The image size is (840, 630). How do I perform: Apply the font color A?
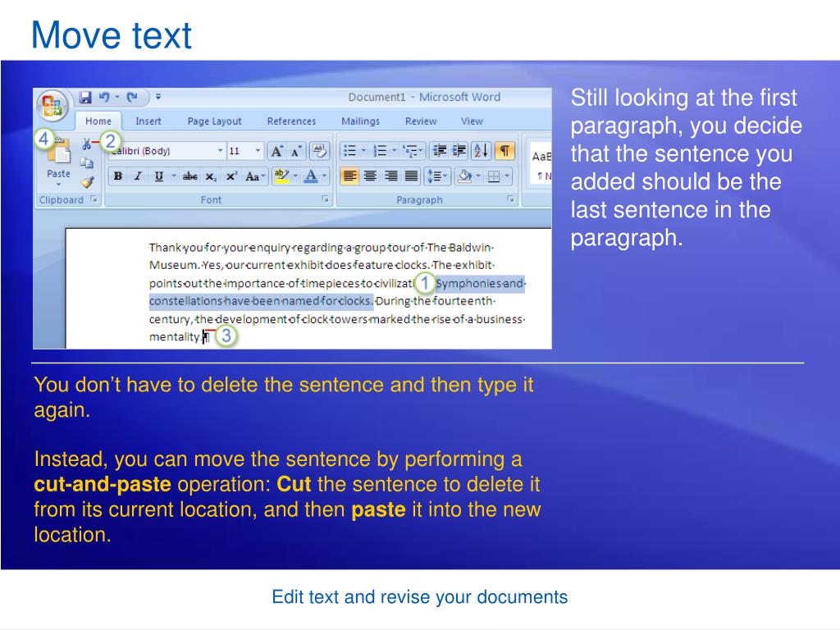point(311,176)
